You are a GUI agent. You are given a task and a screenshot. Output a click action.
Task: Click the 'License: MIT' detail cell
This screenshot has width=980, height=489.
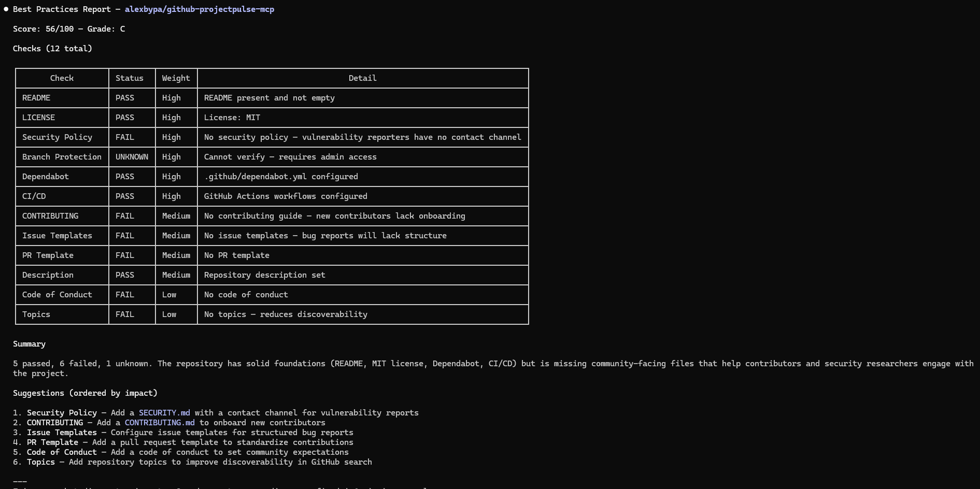363,118
